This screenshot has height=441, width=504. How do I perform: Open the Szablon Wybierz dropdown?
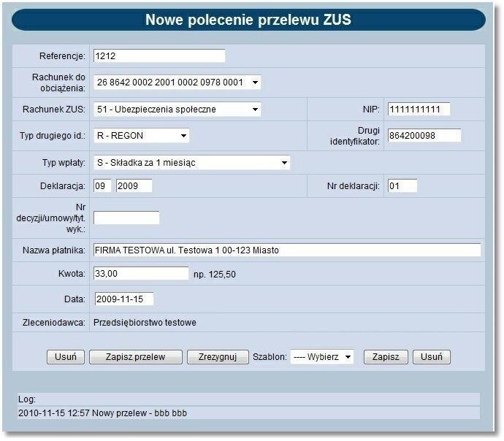point(321,357)
